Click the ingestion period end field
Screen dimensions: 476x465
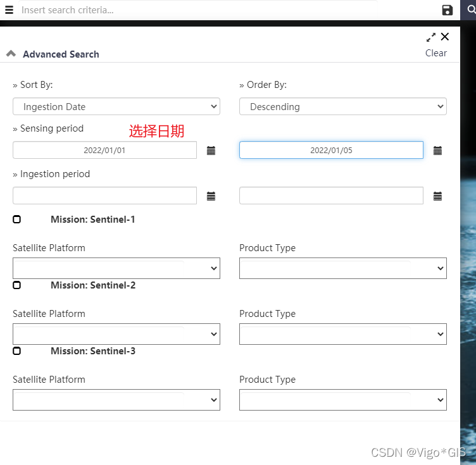tap(331, 195)
